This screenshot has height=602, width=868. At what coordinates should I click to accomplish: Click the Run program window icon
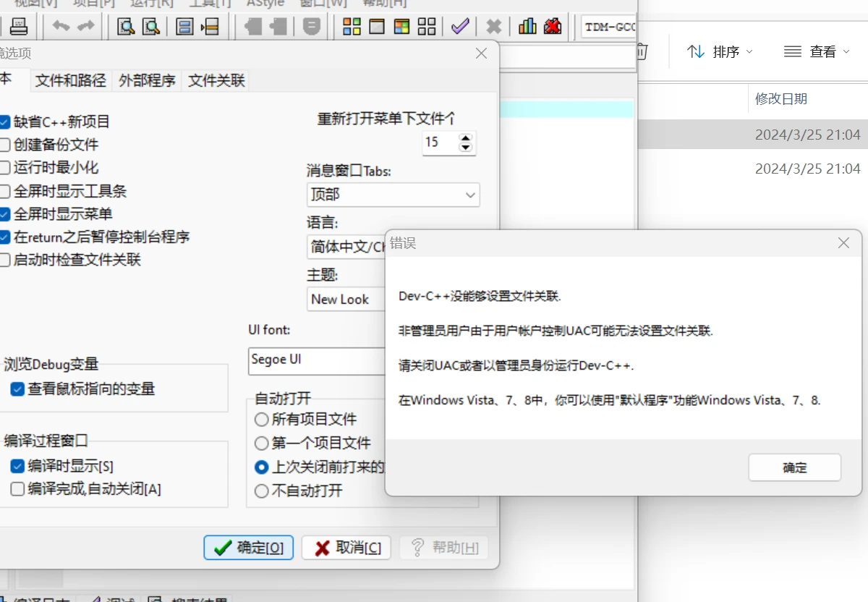[376, 27]
